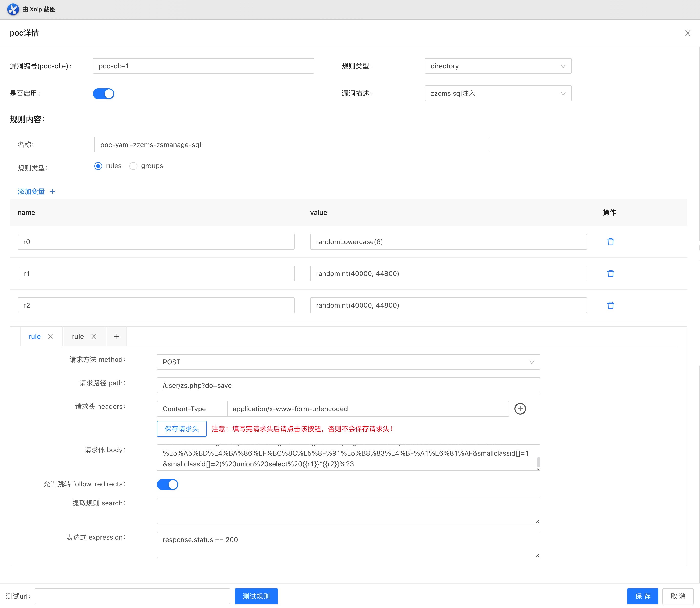Click the 保存请求头 button

point(181,429)
